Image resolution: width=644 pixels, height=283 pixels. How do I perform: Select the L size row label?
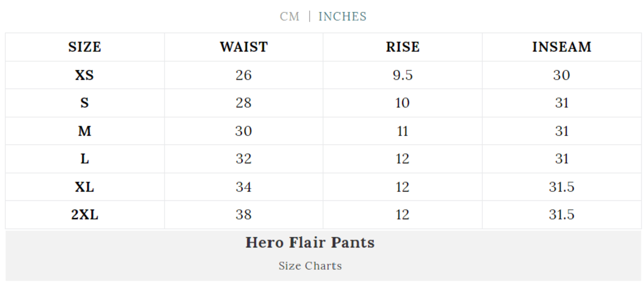pyautogui.click(x=84, y=159)
